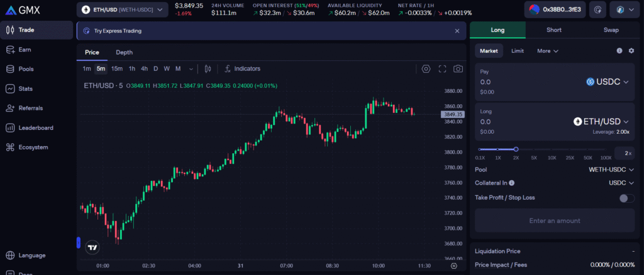Expand More order types
This screenshot has width=644, height=275.
coord(548,51)
